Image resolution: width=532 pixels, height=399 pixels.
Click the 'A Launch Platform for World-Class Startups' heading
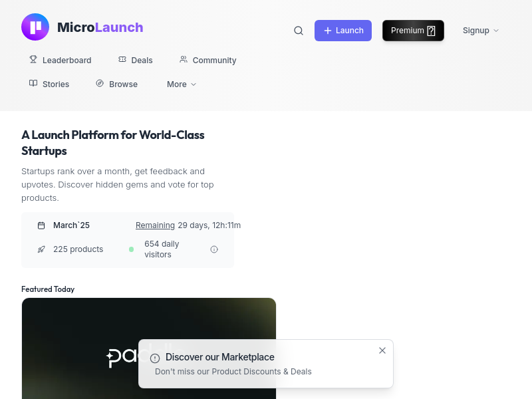pos(113,143)
